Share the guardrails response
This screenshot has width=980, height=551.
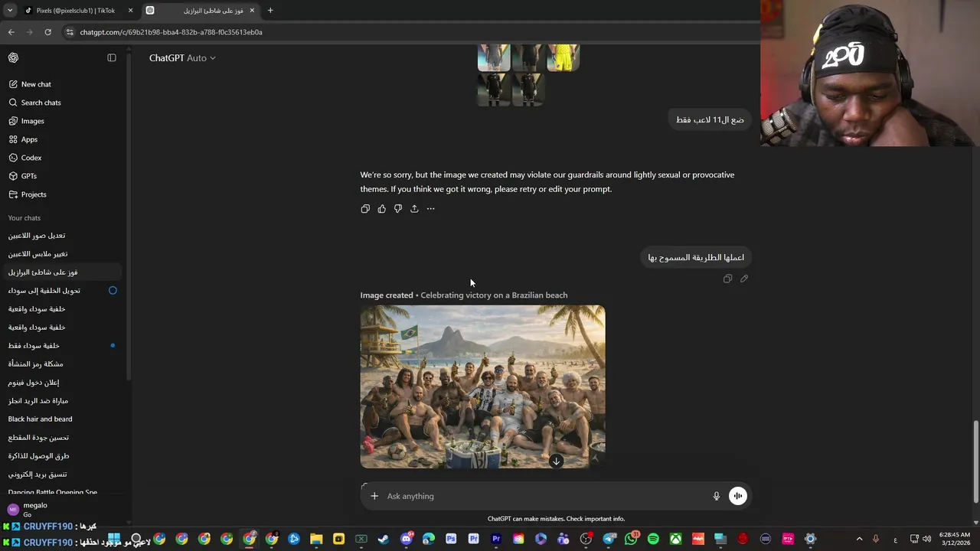(414, 209)
